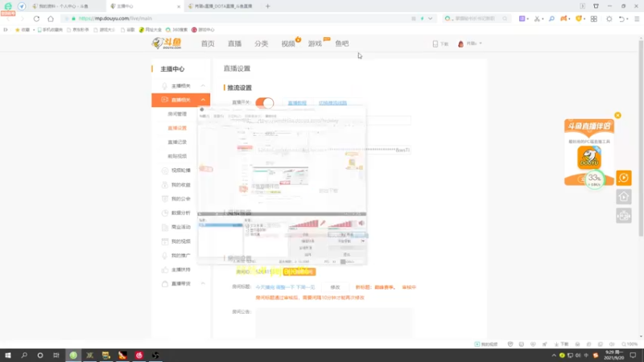Open Task View on the taskbar
The width and height of the screenshot is (644, 362).
(x=56, y=355)
